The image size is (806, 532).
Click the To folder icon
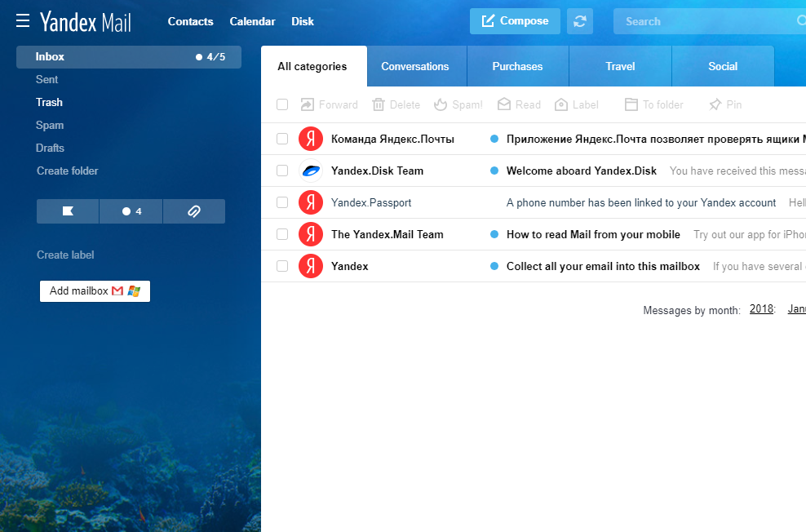(x=631, y=105)
